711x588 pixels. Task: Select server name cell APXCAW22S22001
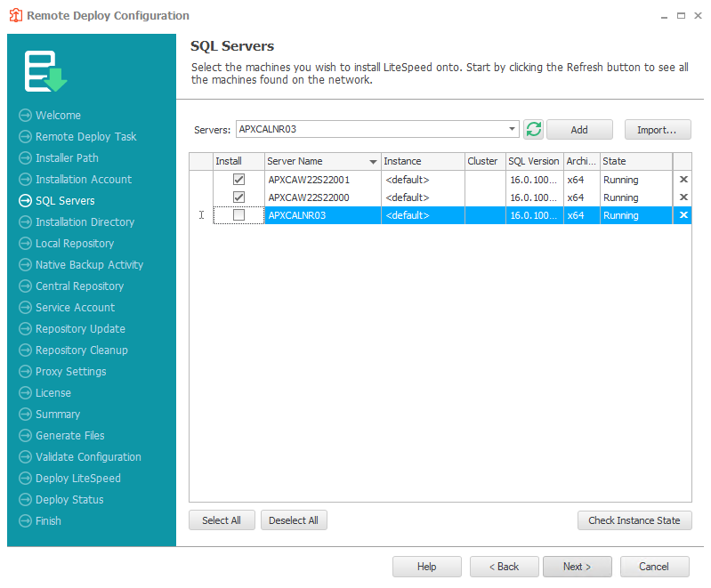coord(323,180)
